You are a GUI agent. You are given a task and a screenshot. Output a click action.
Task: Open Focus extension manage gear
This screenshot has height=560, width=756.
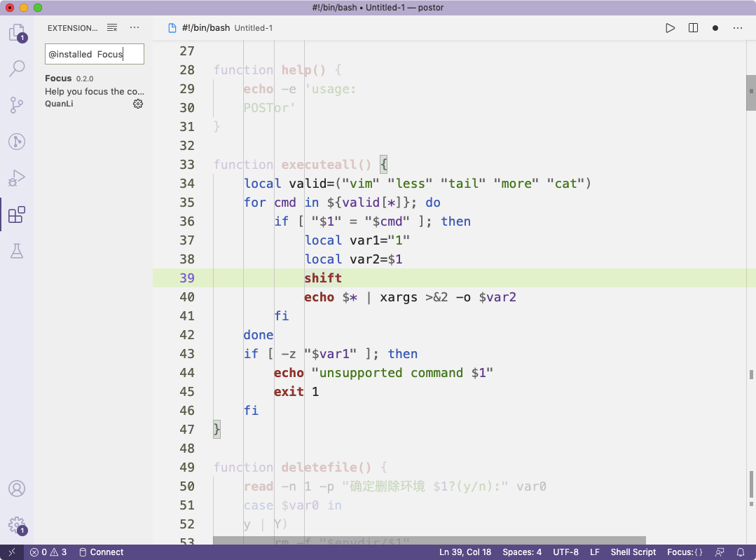[138, 104]
